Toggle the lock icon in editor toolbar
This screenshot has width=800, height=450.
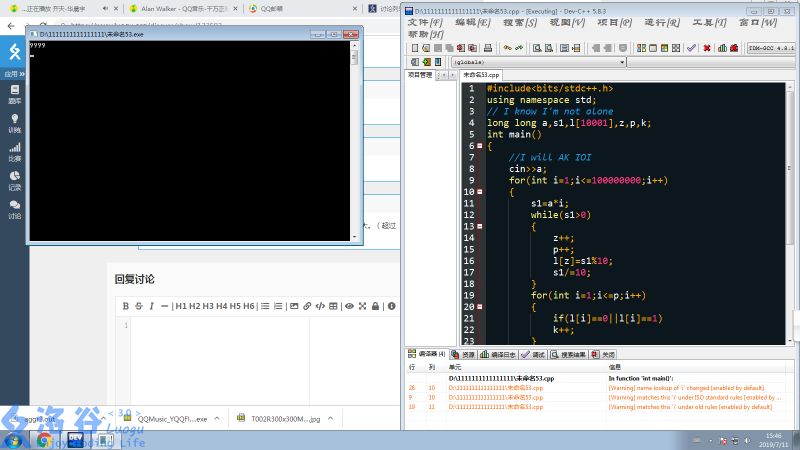point(375,306)
